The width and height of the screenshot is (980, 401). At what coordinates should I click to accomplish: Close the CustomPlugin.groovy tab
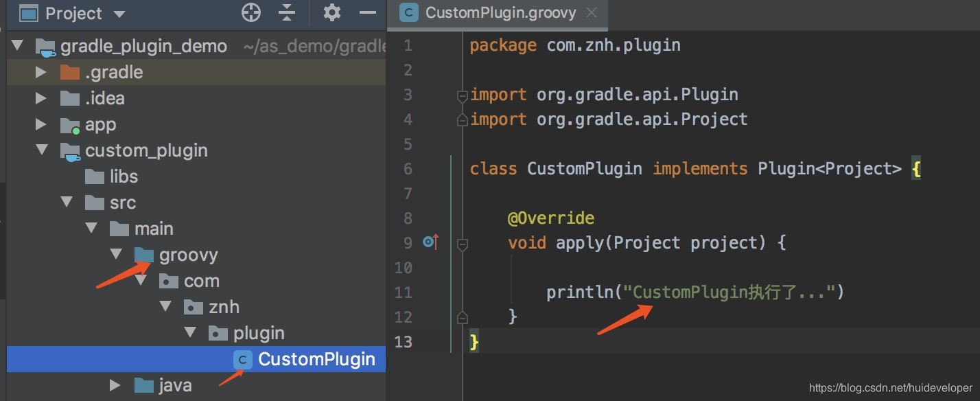coord(592,12)
